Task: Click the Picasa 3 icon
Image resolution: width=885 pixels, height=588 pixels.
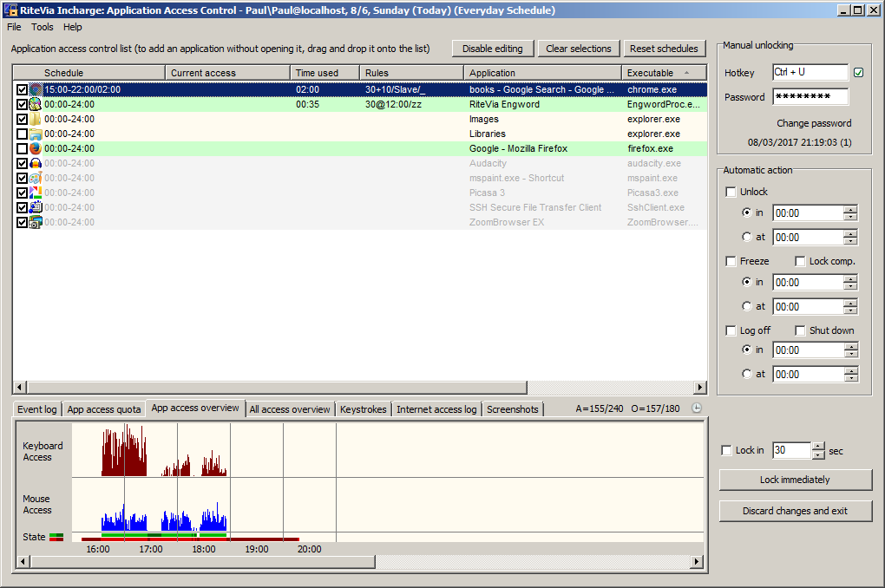Action: [36, 193]
